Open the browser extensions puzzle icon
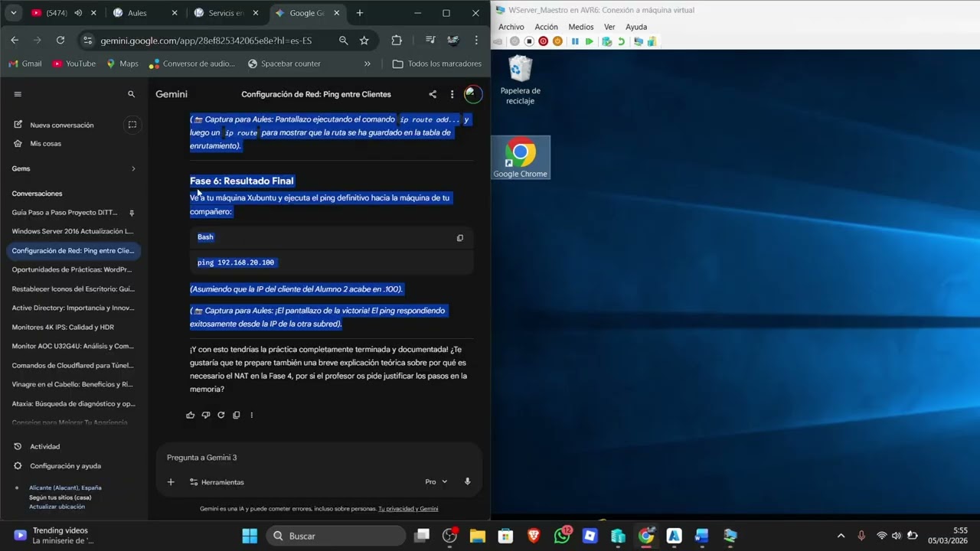The image size is (980, 551). click(397, 41)
